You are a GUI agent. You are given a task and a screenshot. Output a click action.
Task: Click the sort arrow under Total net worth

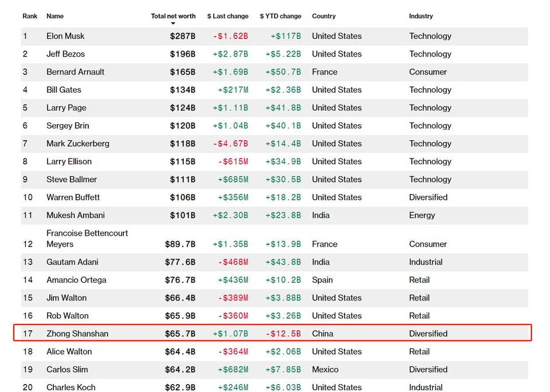(173, 23)
